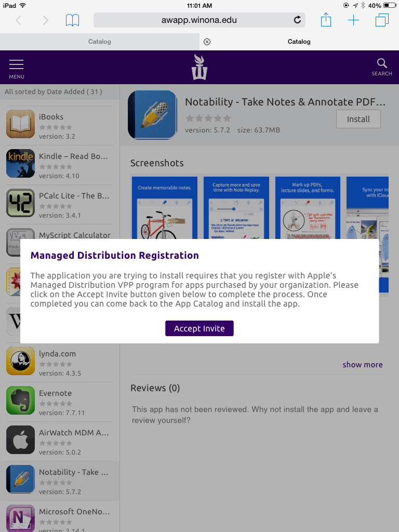This screenshot has height=532, width=399.
Task: Open a new tab with plus icon
Action: coord(353,20)
